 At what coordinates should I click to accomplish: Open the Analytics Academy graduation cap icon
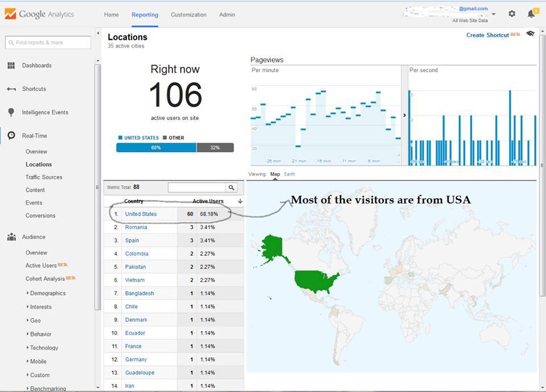(x=530, y=34)
